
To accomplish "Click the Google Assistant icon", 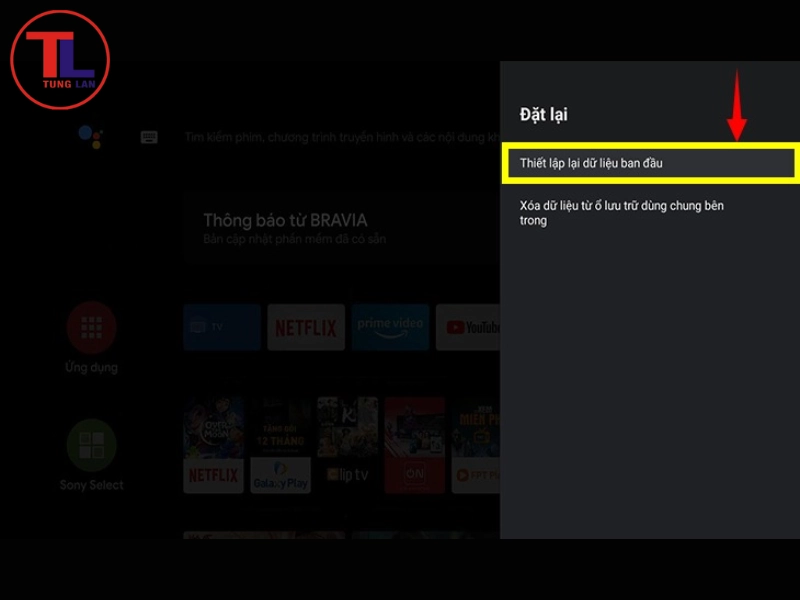I will tap(90, 137).
